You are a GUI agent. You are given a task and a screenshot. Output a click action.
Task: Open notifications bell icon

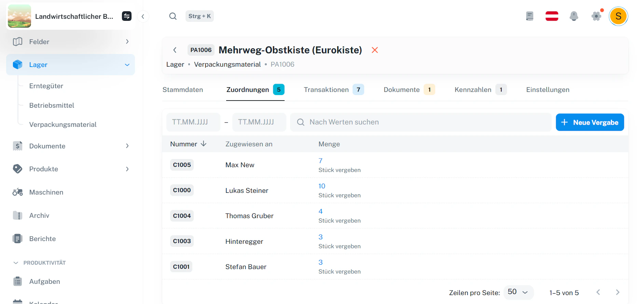coord(574,16)
